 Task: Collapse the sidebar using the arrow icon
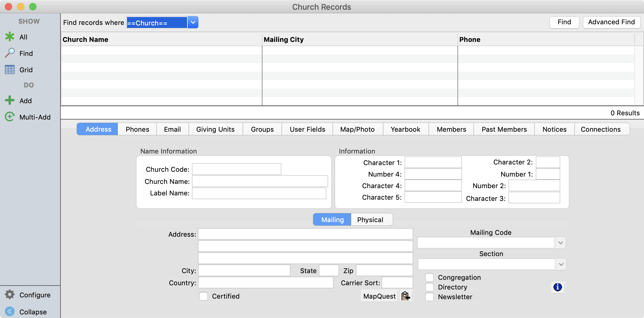[x=10, y=311]
